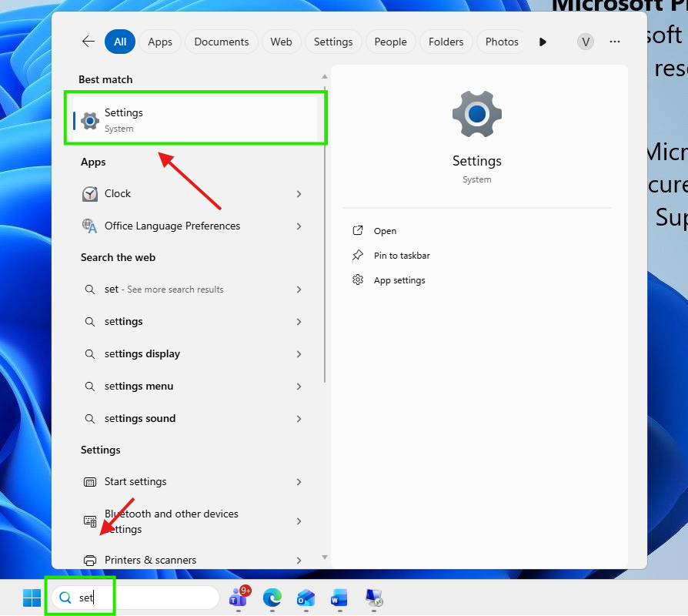Image resolution: width=688 pixels, height=616 pixels.
Task: Click the Office Language Preferences globe icon
Action: point(90,226)
